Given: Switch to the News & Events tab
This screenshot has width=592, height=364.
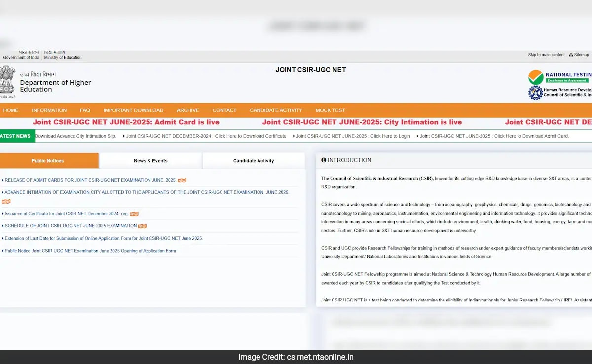Looking at the screenshot, I should [x=150, y=161].
